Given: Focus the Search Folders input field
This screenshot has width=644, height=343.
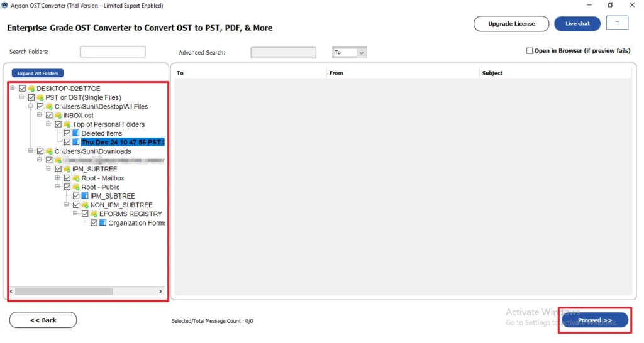Looking at the screenshot, I should pyautogui.click(x=113, y=52).
